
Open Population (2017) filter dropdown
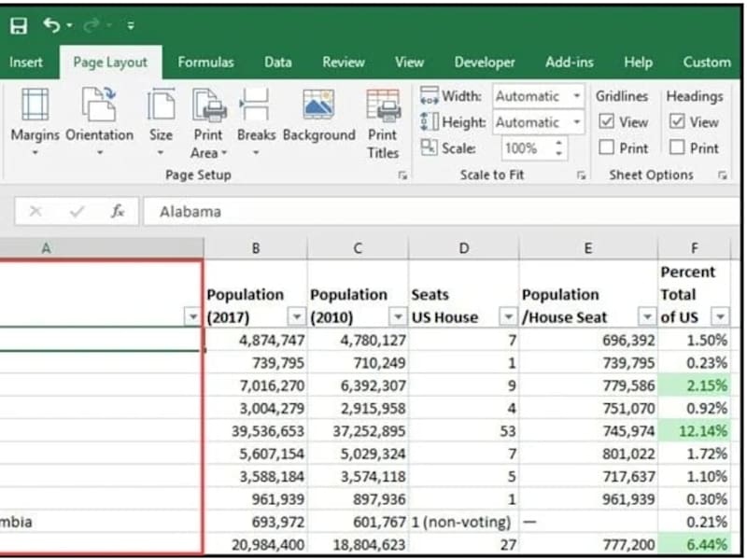(296, 316)
